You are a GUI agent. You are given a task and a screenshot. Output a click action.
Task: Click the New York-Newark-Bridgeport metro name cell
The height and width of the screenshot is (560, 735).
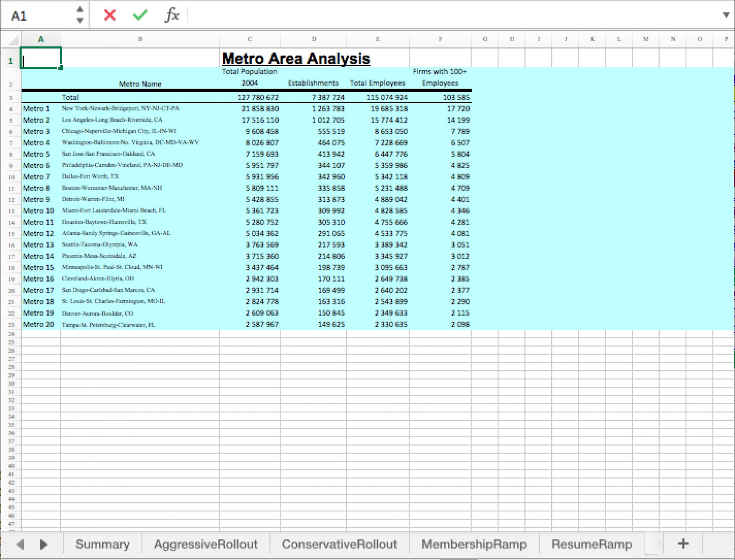(x=140, y=109)
